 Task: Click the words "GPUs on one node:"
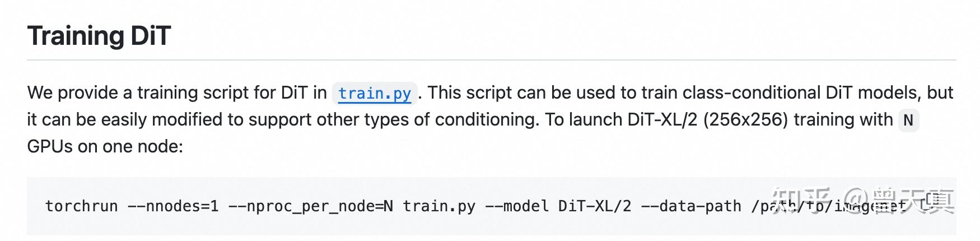pos(105,146)
